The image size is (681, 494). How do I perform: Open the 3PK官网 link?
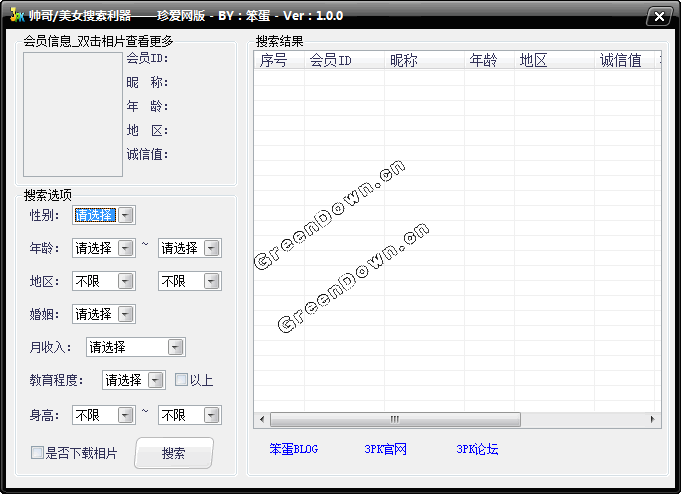(385, 449)
